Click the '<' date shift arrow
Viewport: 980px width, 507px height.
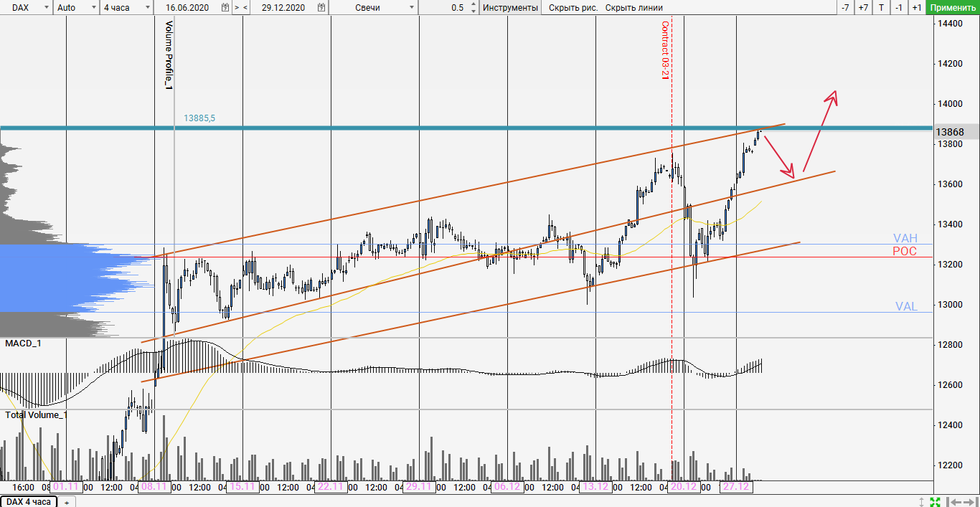point(245,8)
